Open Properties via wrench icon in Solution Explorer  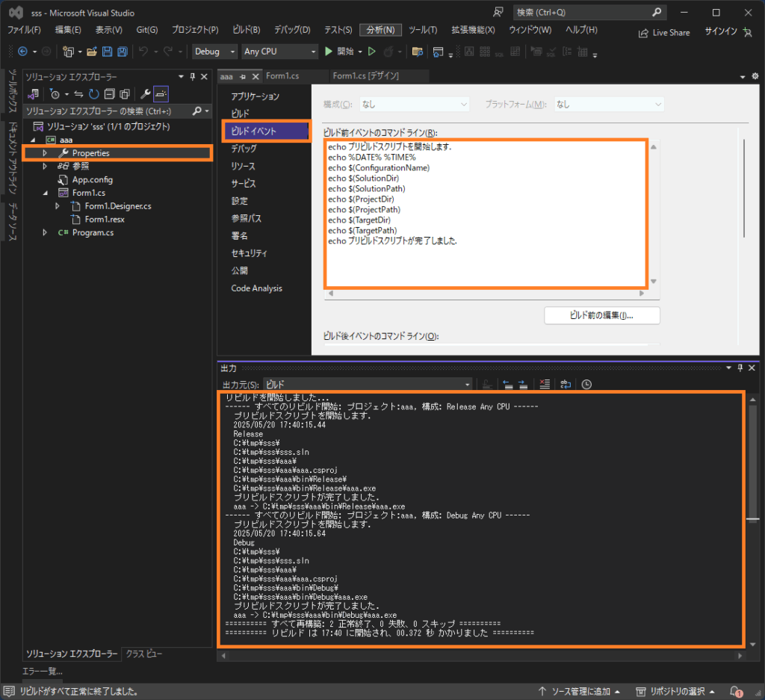click(146, 94)
